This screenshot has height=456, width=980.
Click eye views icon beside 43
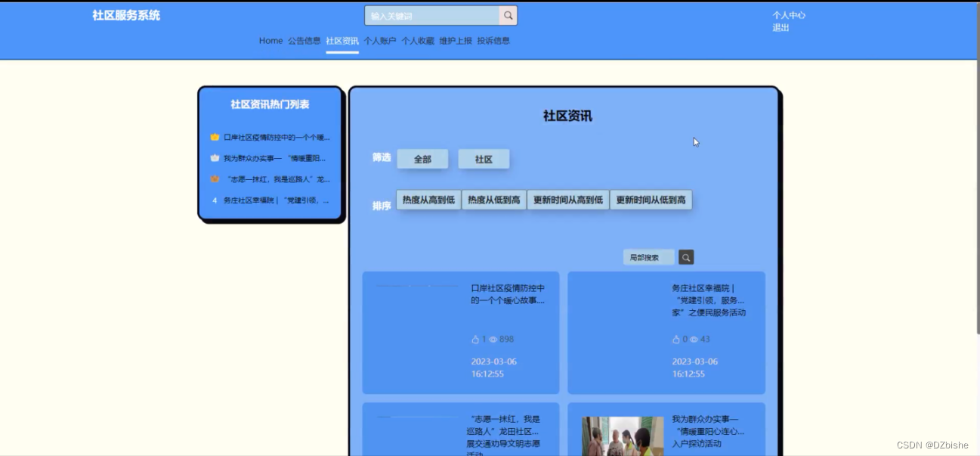pyautogui.click(x=694, y=340)
